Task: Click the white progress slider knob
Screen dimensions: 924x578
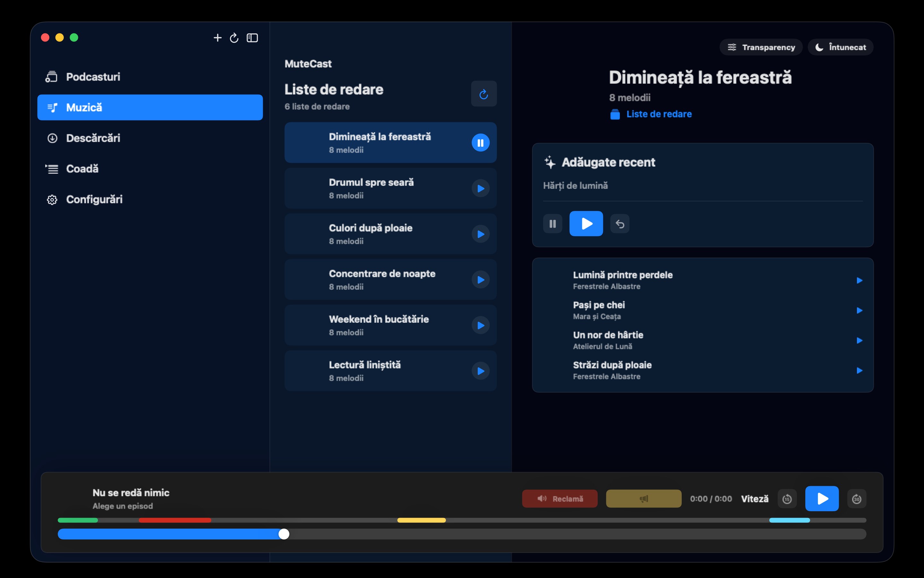Action: pyautogui.click(x=284, y=534)
